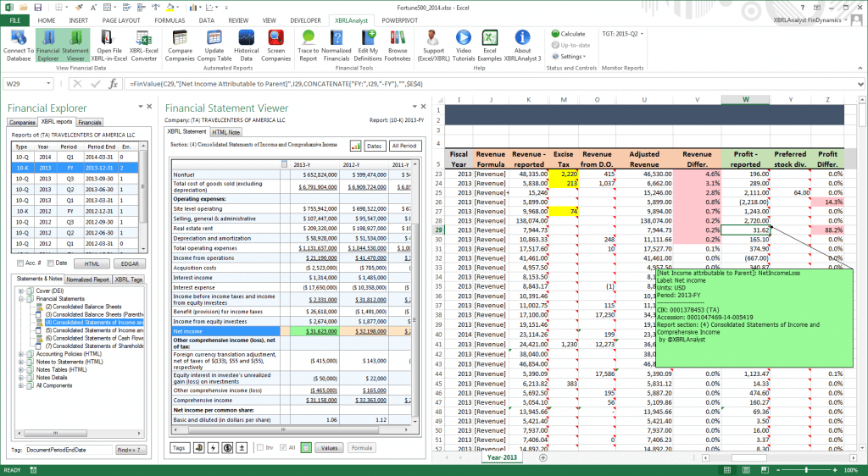This screenshot has height=476, width=868.
Task: Expand Accounting Policies (HTML) node
Action: point(21,354)
